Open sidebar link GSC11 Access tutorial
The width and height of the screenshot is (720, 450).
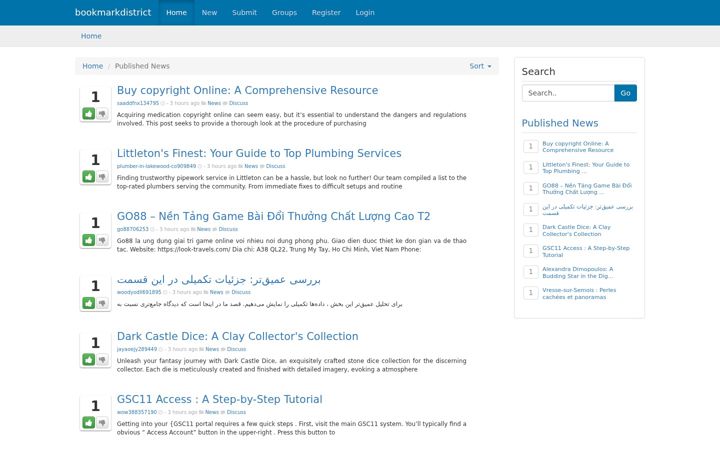(x=586, y=251)
